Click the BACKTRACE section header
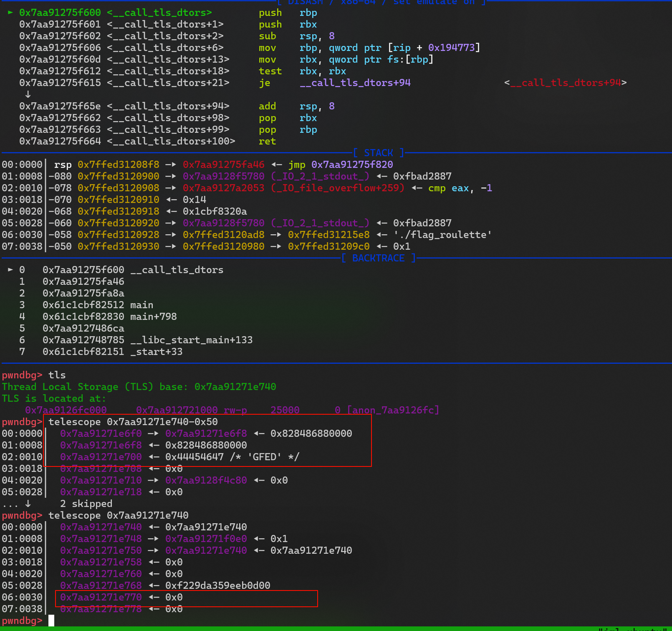Viewport: 672px width, 631px height. (x=379, y=258)
